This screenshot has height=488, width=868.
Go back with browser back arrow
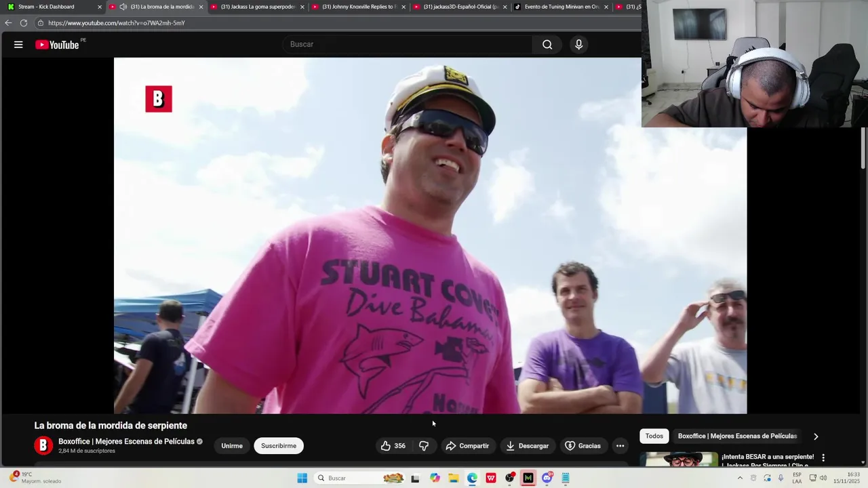8,23
